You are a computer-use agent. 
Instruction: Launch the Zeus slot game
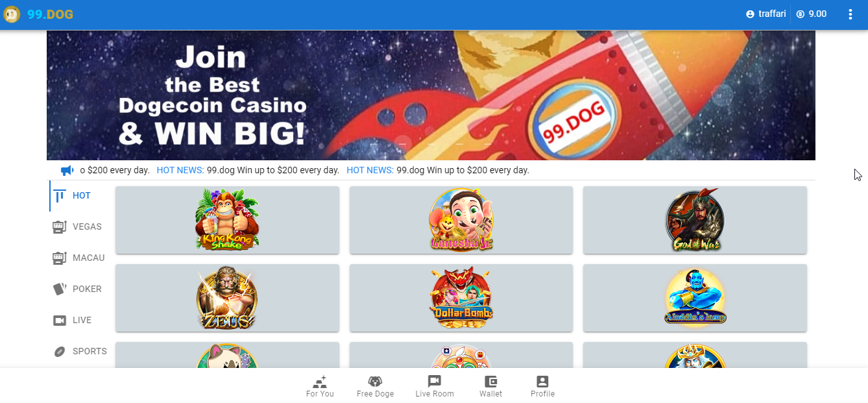coord(227,298)
